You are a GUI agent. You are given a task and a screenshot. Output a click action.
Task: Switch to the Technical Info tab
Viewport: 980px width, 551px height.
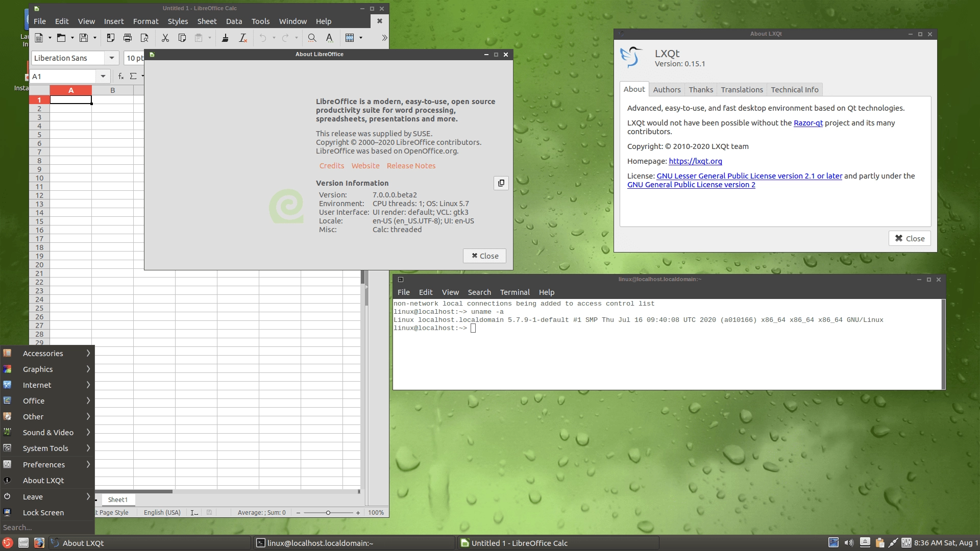click(x=794, y=90)
